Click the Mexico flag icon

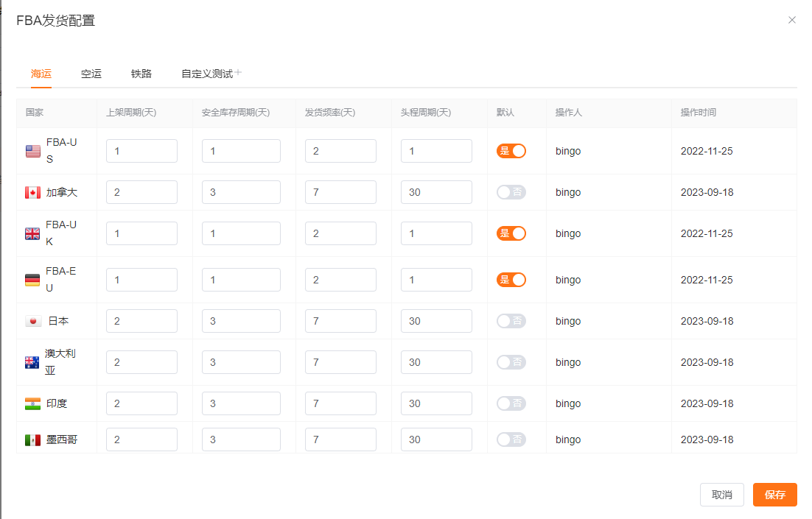(32, 439)
